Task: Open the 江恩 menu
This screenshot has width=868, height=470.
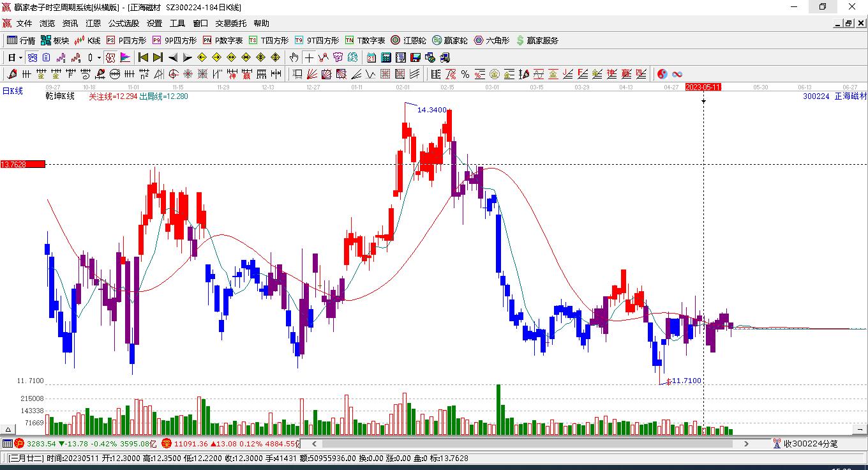Action: click(x=93, y=24)
